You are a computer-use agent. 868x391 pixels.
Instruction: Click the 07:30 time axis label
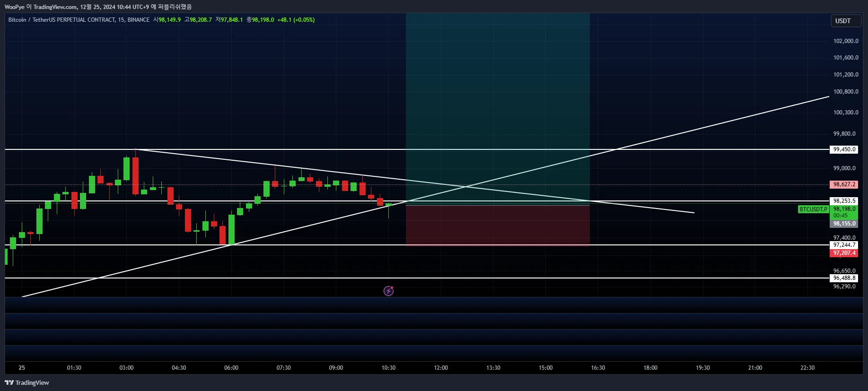tap(284, 368)
